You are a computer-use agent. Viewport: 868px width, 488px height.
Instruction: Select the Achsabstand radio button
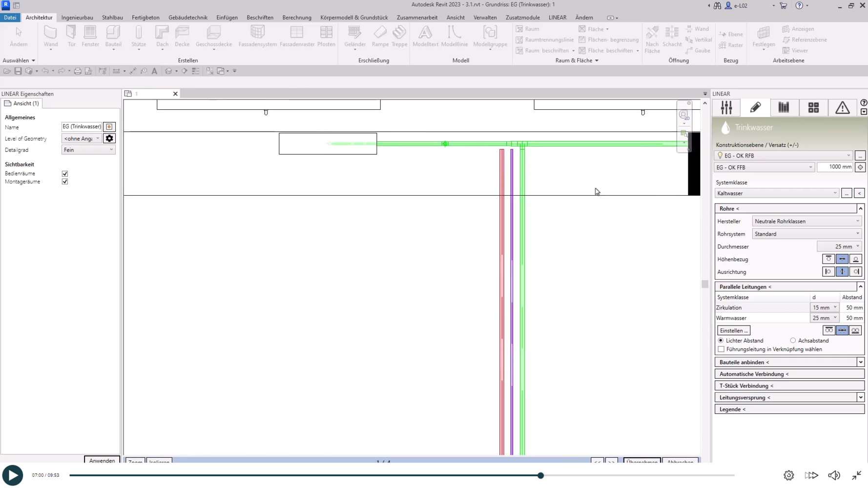793,341
